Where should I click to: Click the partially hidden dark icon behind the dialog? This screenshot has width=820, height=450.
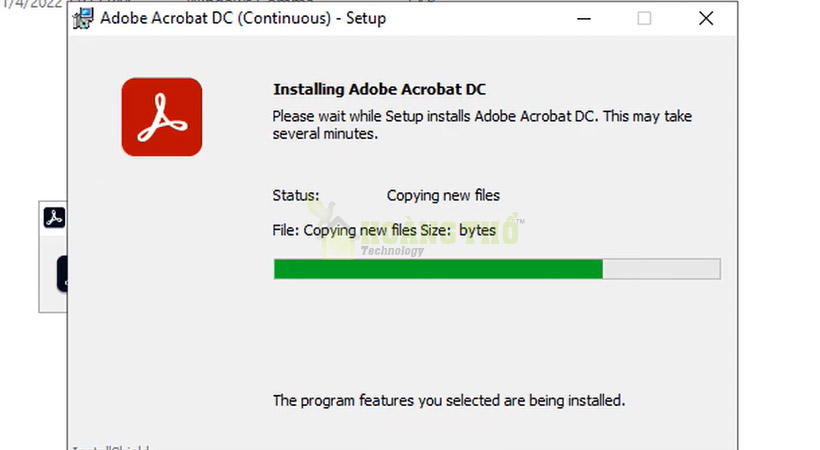point(62,274)
